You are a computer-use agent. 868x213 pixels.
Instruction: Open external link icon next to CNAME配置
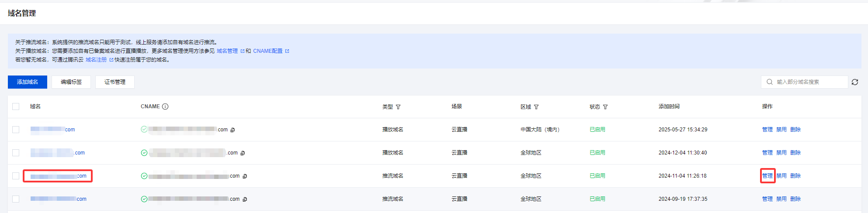click(287, 51)
